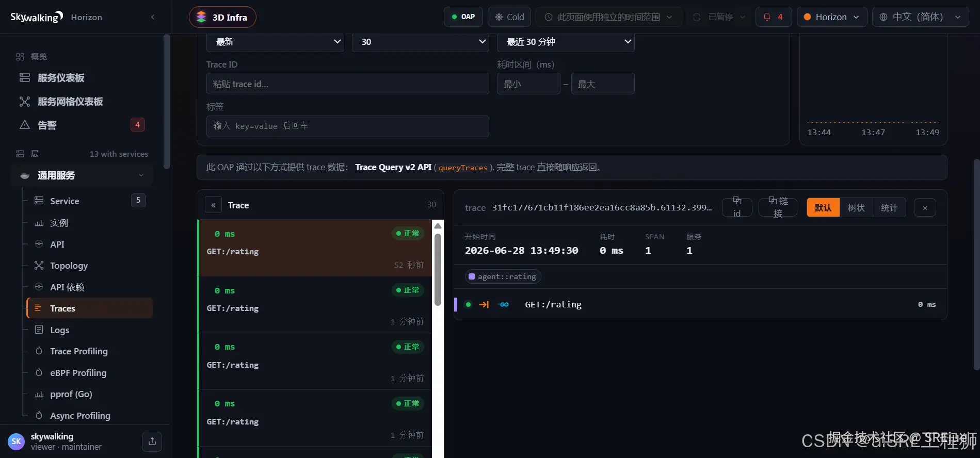Focus the Trace ID input field
The width and height of the screenshot is (980, 458).
click(x=347, y=84)
